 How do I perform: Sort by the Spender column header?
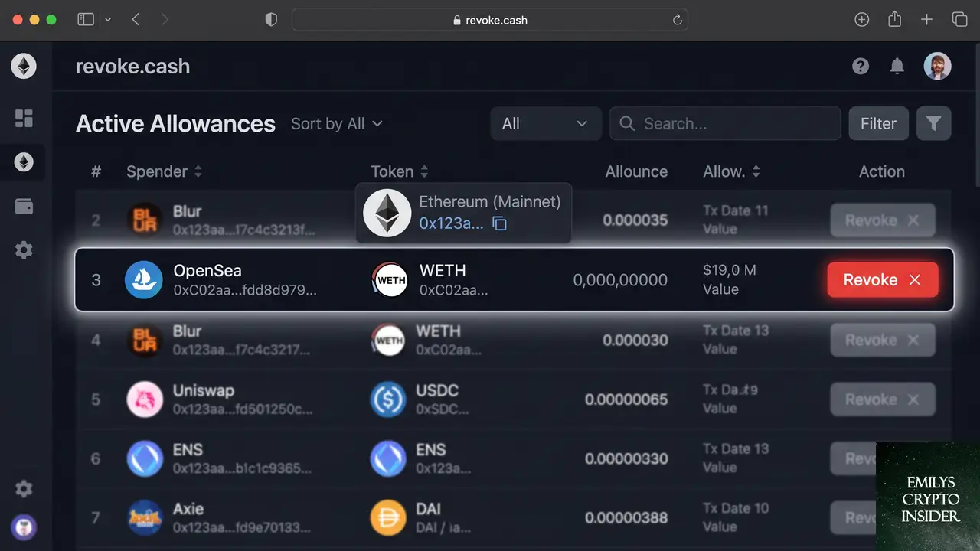165,171
